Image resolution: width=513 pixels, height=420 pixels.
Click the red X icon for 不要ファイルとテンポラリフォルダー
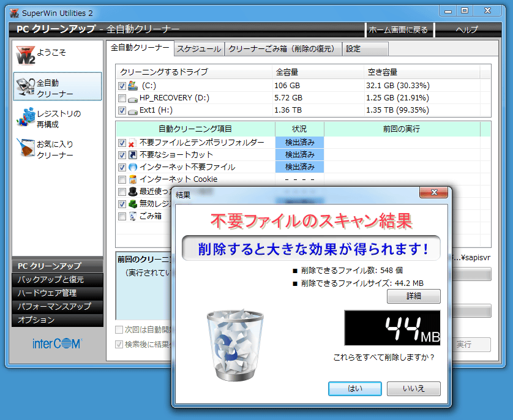pyautogui.click(x=132, y=143)
